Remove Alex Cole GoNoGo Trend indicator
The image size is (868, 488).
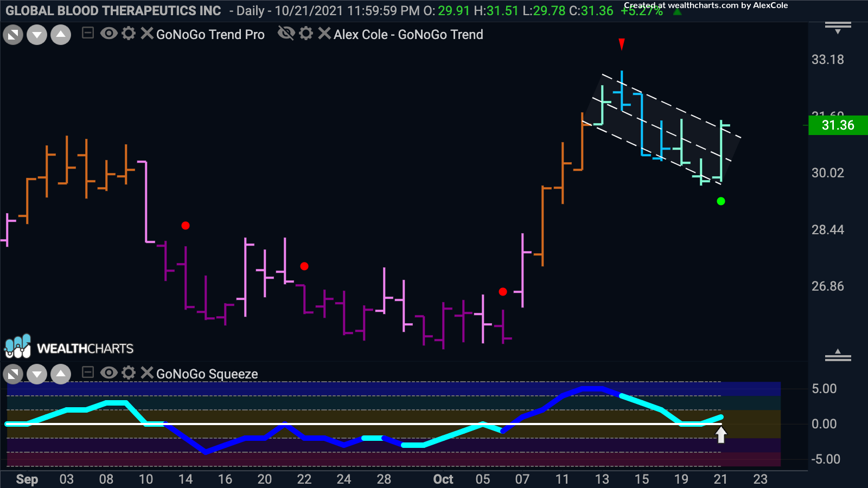(x=324, y=34)
